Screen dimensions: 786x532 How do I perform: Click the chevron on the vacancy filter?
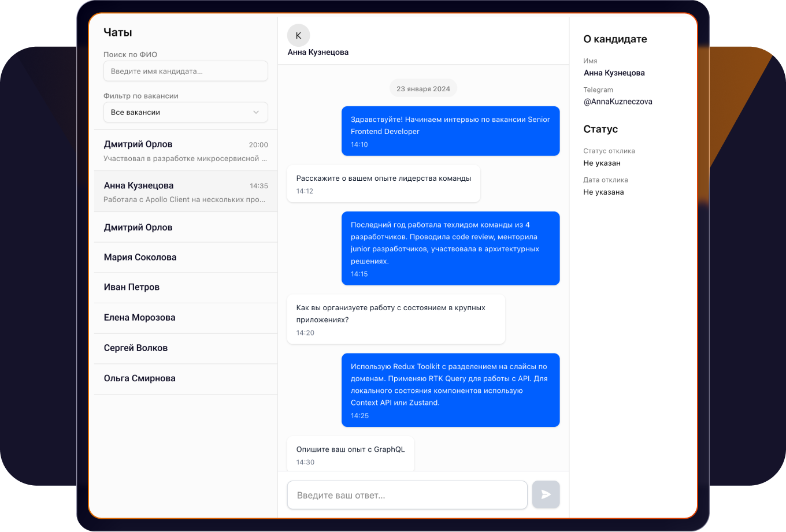point(256,112)
